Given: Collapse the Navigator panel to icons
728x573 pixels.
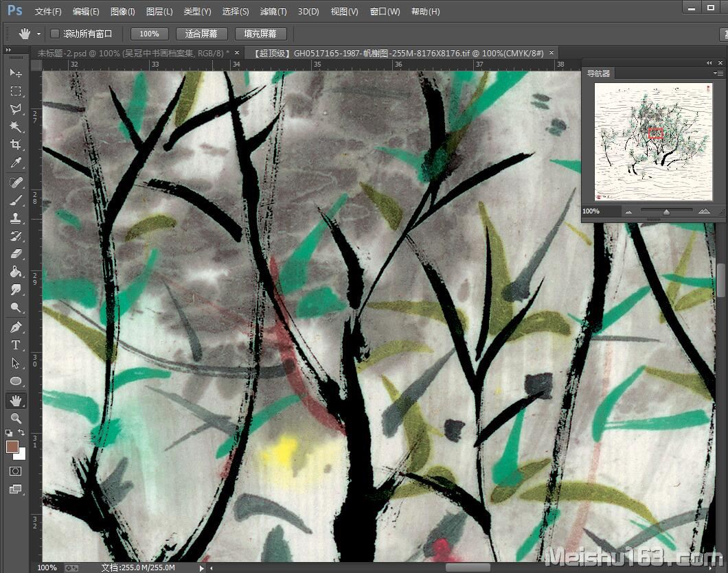Looking at the screenshot, I should [x=709, y=62].
